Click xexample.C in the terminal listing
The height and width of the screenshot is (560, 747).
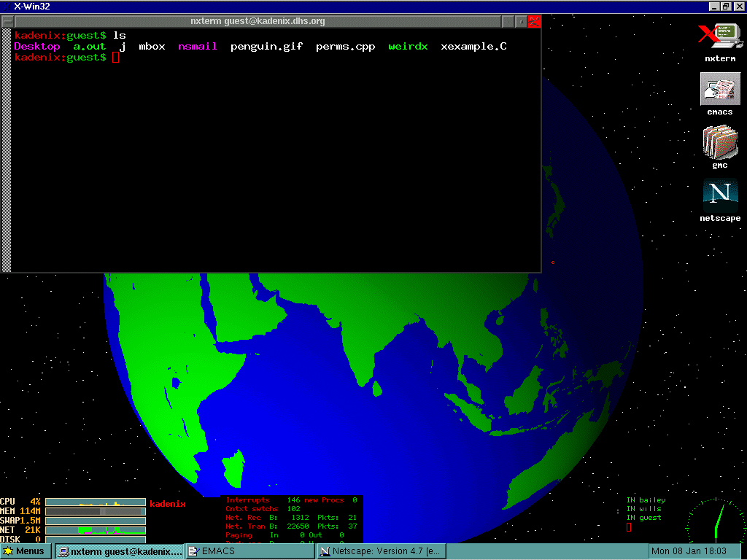pyautogui.click(x=473, y=47)
